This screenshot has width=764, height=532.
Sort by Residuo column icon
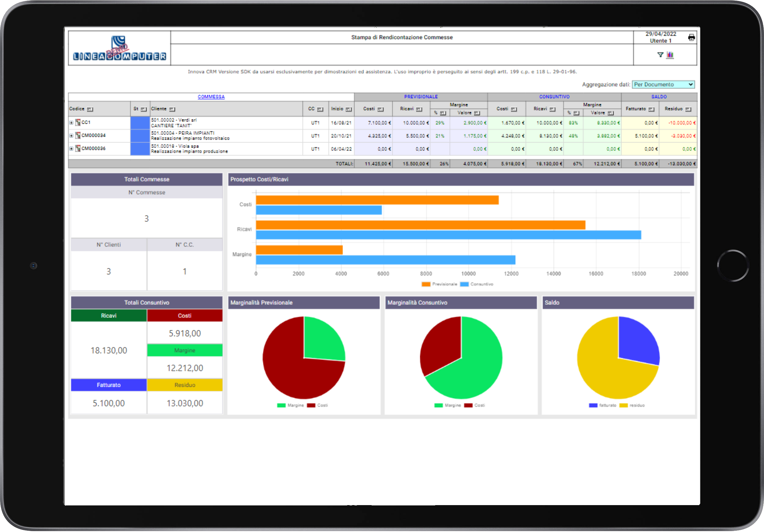tap(688, 109)
